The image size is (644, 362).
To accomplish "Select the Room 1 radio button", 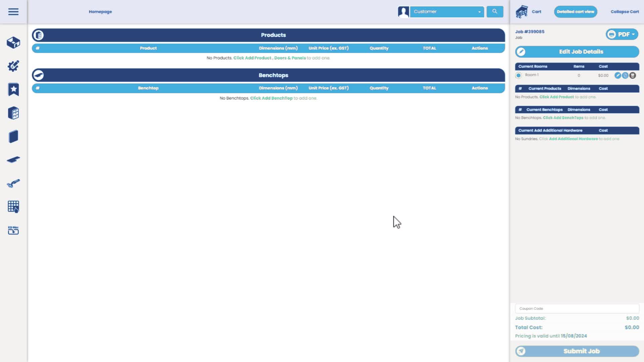I will point(519,75).
